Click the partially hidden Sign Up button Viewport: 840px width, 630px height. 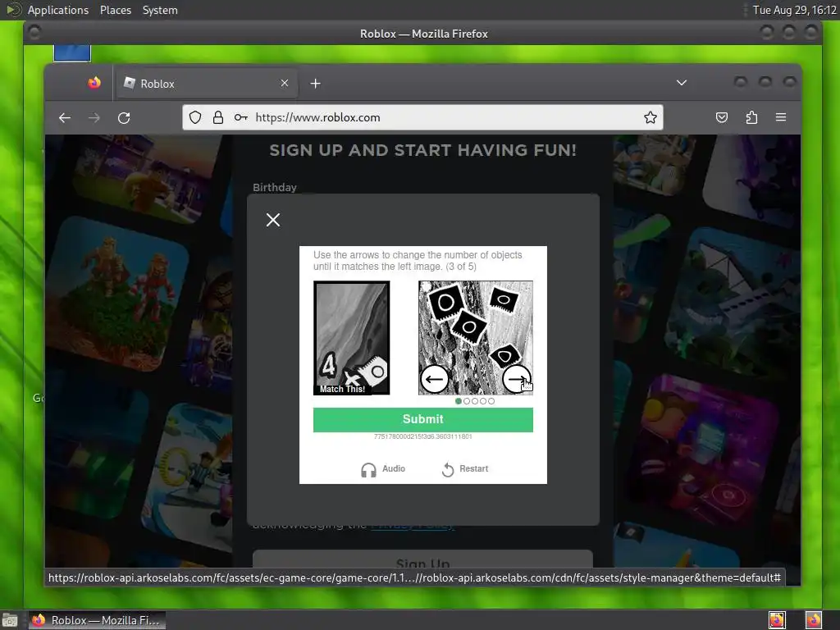(x=422, y=559)
